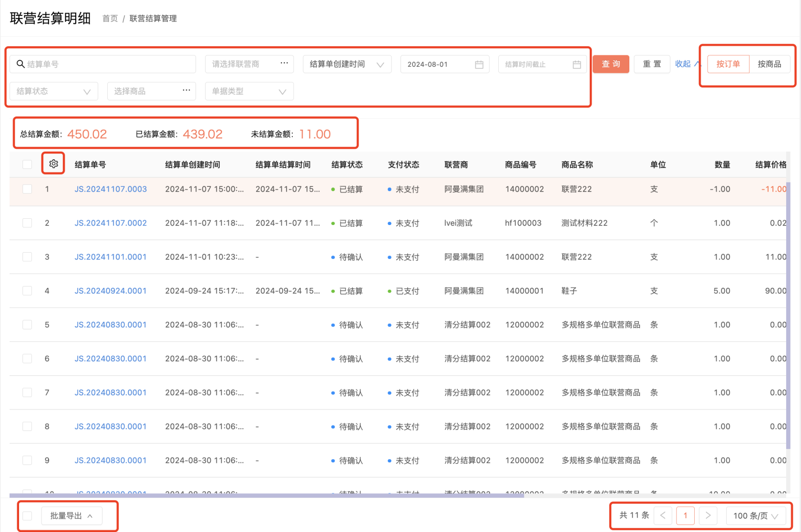Open JS.20240830.0001 link in row 5
801x532 pixels.
(x=111, y=325)
